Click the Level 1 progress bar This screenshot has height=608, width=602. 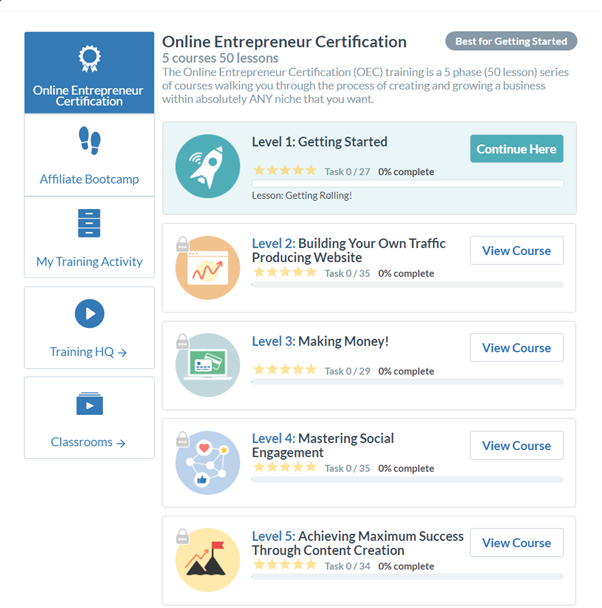pyautogui.click(x=407, y=183)
